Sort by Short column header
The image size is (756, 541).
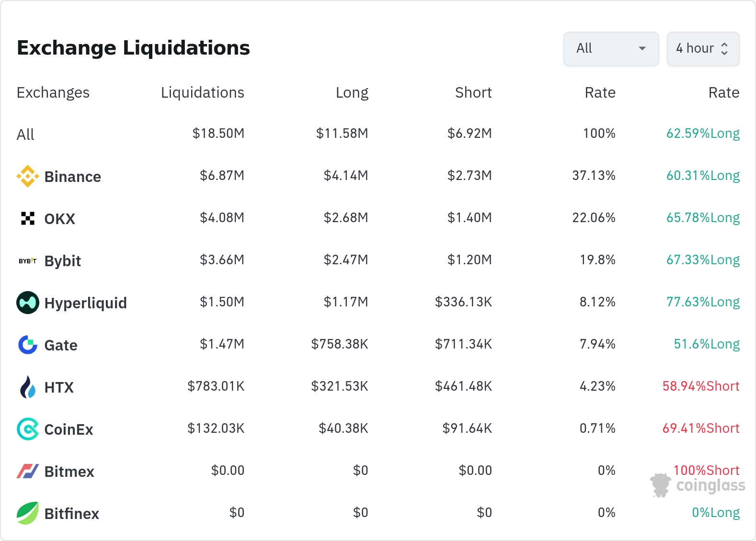point(473,92)
